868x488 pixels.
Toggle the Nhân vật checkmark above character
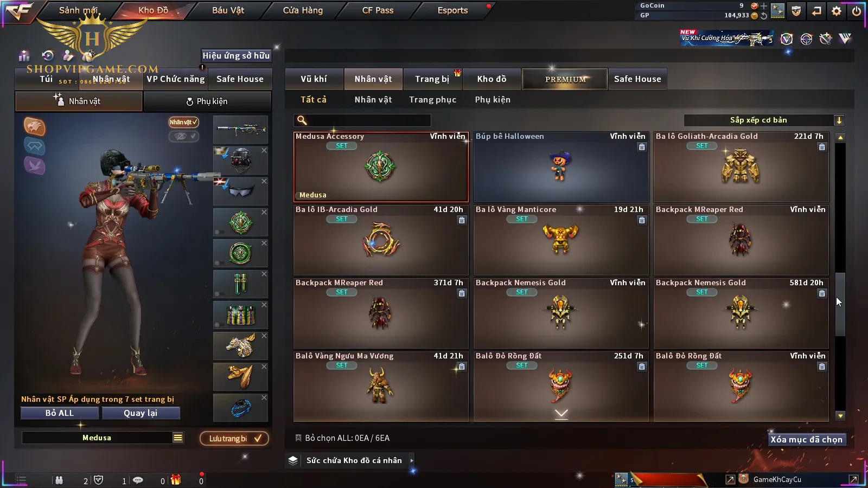pos(183,122)
